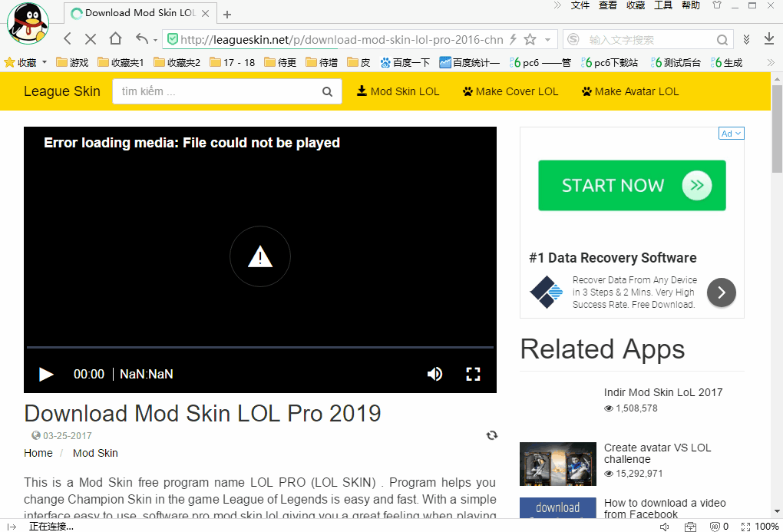Expand the double-chevron beside the download icon
The image size is (783, 532).
click(746, 39)
